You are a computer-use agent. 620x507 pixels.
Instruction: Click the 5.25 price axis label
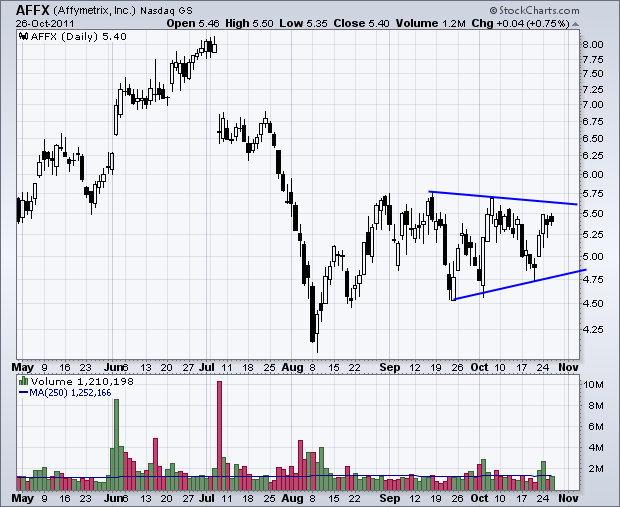tap(593, 235)
